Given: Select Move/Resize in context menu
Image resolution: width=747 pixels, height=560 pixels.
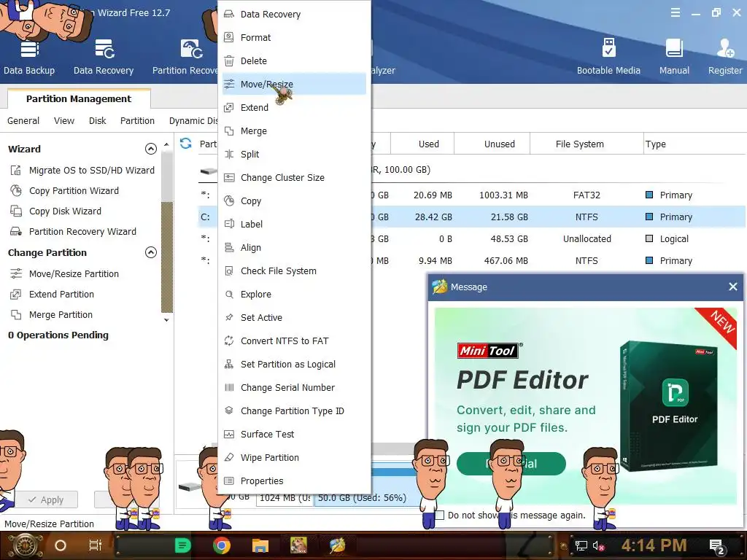Looking at the screenshot, I should pos(294,85).
